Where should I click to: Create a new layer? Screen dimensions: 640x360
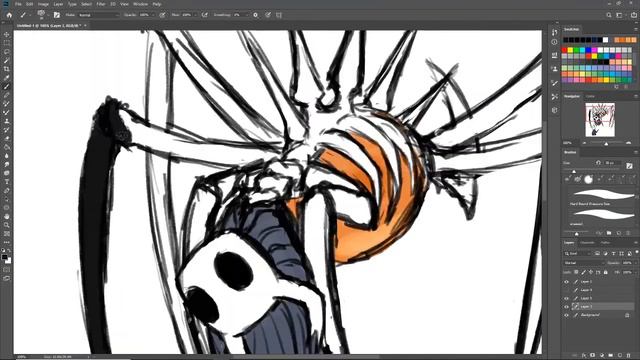pyautogui.click(x=620, y=355)
